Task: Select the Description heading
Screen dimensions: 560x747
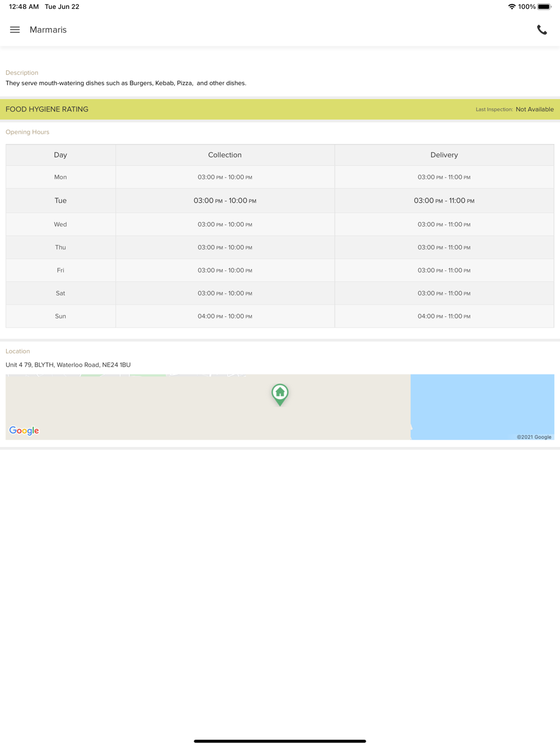Action: (22, 73)
